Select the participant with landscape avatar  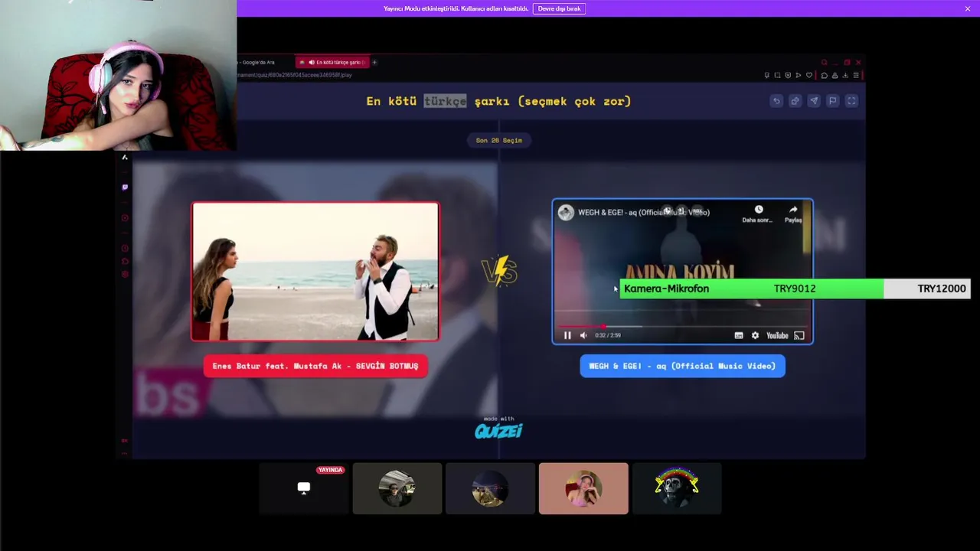pos(490,488)
